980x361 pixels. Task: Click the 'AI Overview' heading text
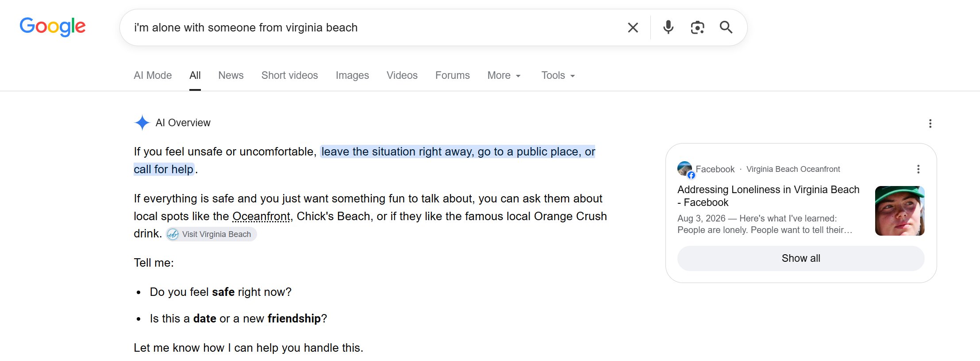coord(183,123)
